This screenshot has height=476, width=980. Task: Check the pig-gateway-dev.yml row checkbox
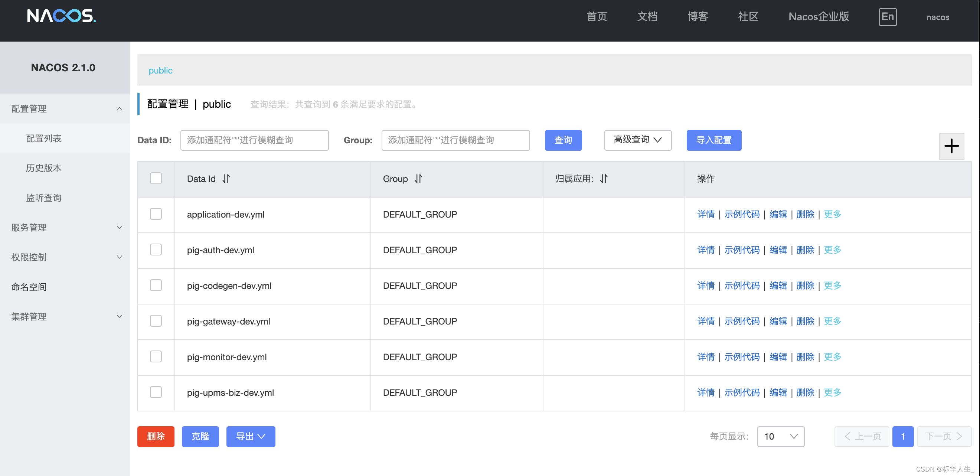click(x=156, y=321)
